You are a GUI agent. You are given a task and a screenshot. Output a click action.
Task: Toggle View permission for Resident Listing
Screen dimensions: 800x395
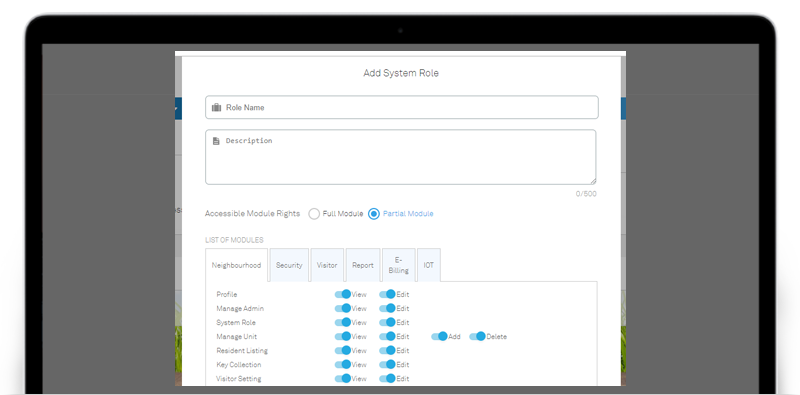[343, 351]
